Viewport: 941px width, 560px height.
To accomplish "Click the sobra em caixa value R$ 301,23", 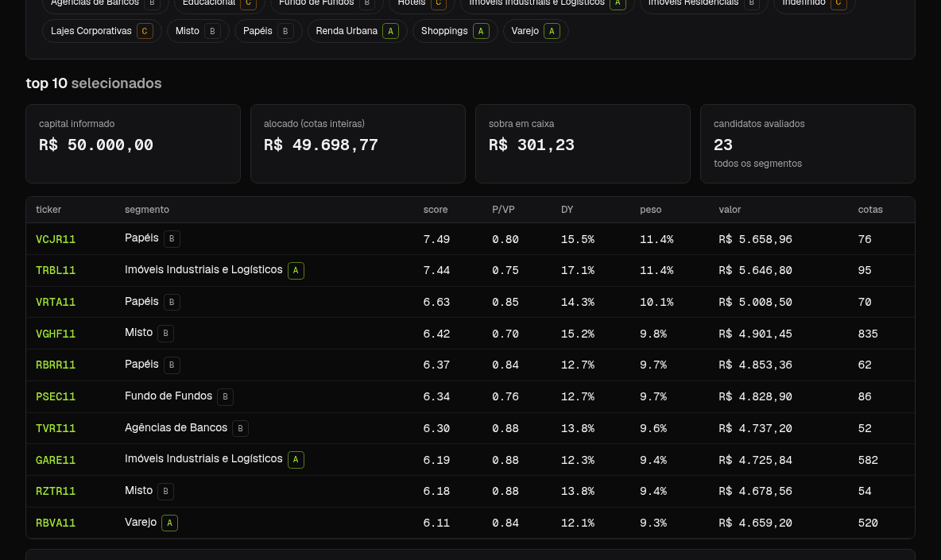I will [x=532, y=145].
